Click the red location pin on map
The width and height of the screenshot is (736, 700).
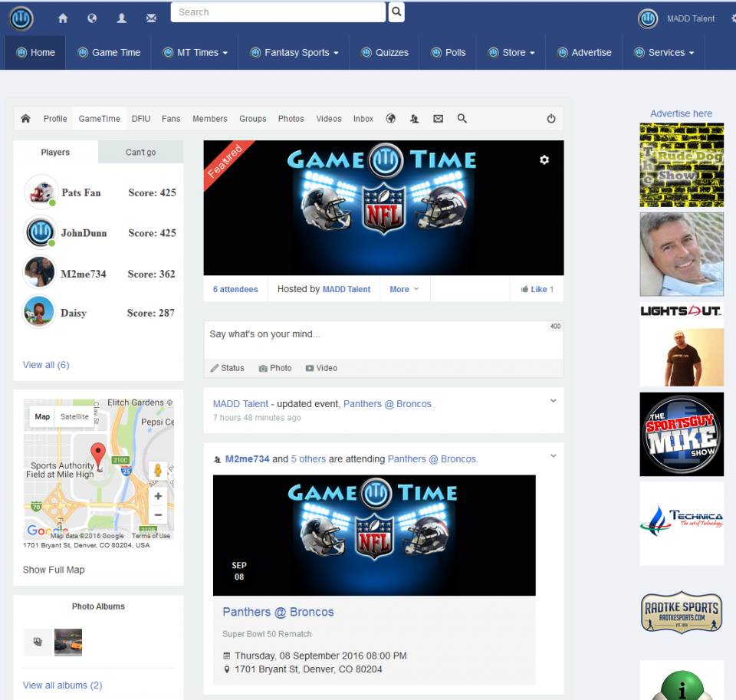pos(97,455)
